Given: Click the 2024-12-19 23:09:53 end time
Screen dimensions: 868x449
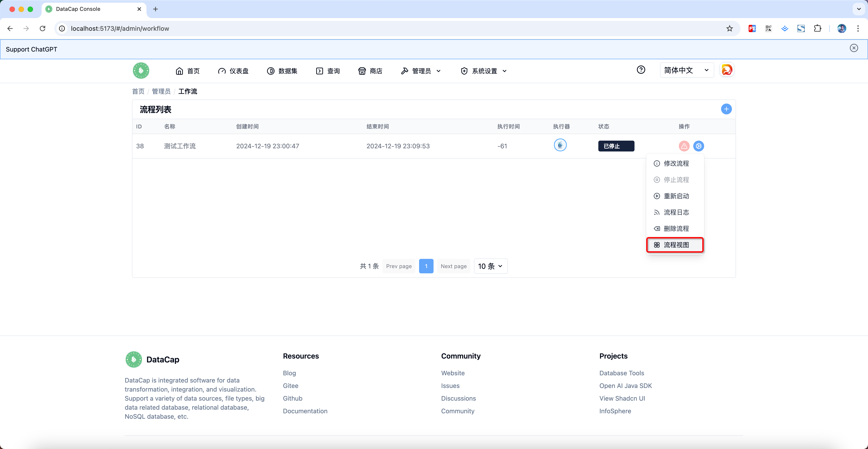Looking at the screenshot, I should 398,146.
